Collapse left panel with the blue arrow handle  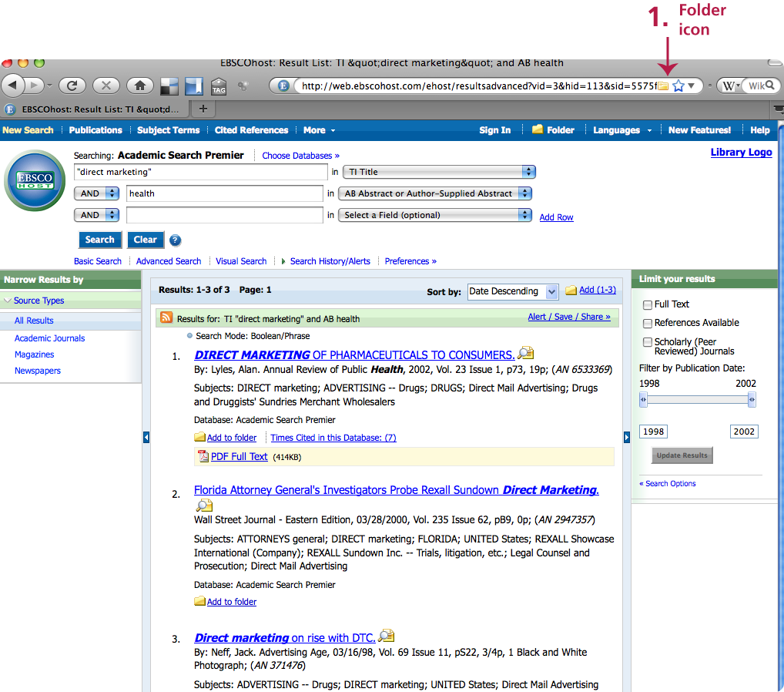(146, 437)
